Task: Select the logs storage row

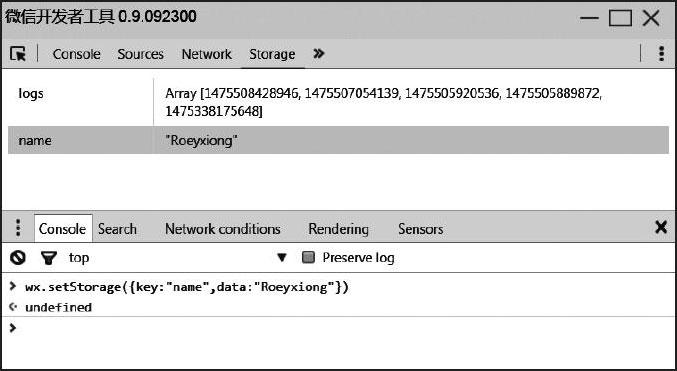Action: (x=338, y=102)
